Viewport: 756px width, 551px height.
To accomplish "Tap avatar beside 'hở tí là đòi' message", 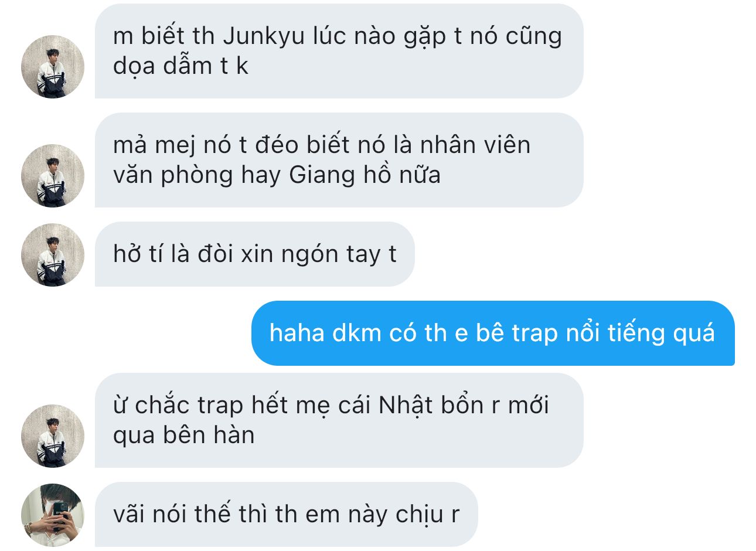I will click(53, 255).
